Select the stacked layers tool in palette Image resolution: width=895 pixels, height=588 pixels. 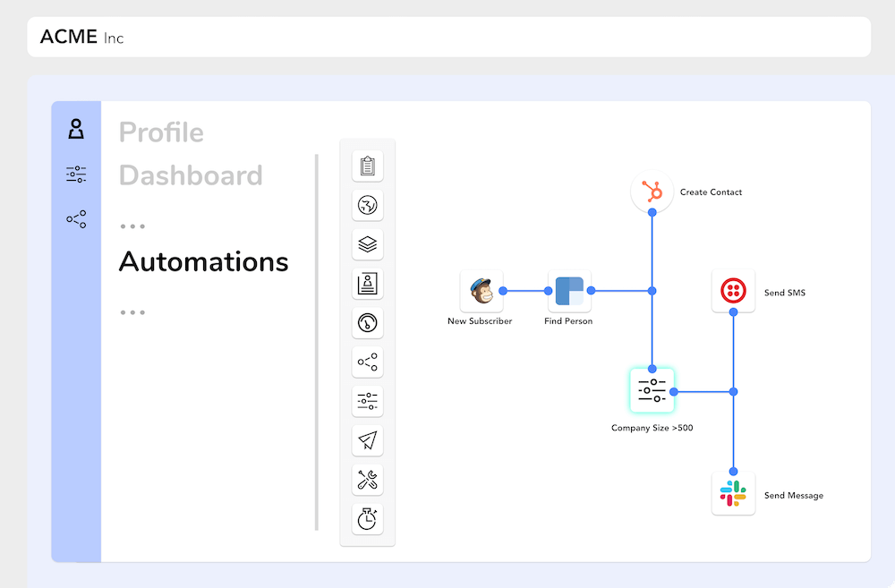(x=368, y=244)
